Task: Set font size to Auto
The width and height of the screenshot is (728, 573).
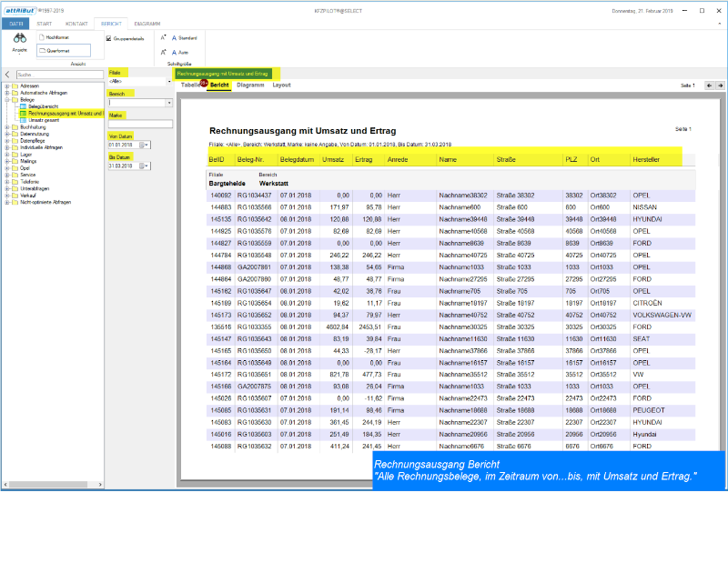Action: (181, 53)
